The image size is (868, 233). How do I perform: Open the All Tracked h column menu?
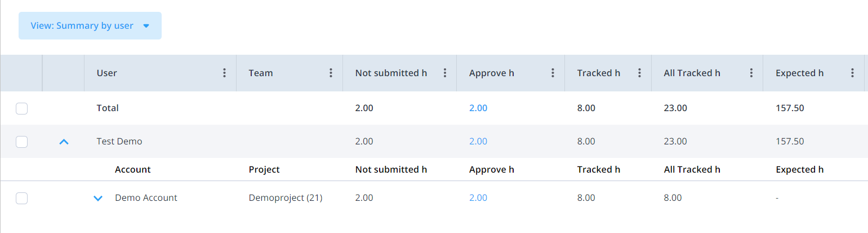(751, 73)
